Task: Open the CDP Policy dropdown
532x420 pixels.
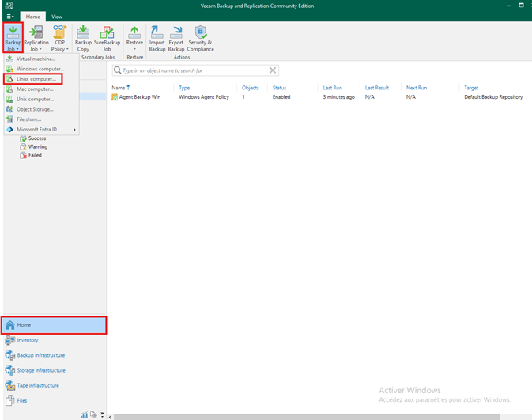Action: pos(60,38)
